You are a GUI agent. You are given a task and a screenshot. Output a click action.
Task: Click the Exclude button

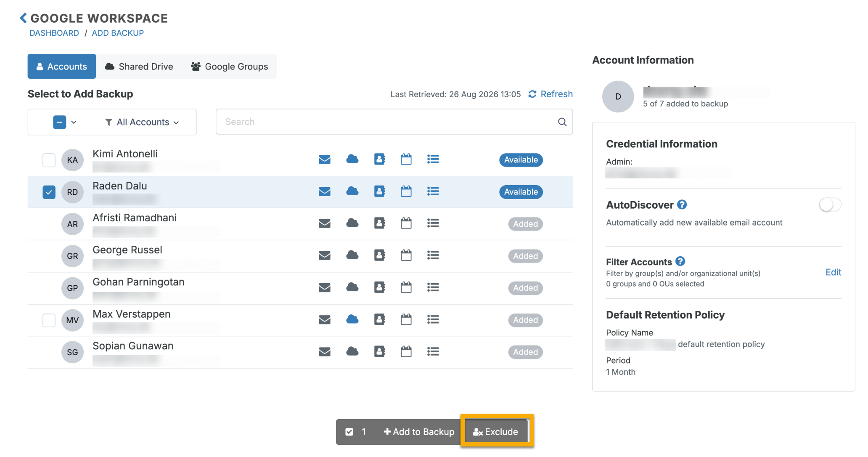tap(496, 432)
